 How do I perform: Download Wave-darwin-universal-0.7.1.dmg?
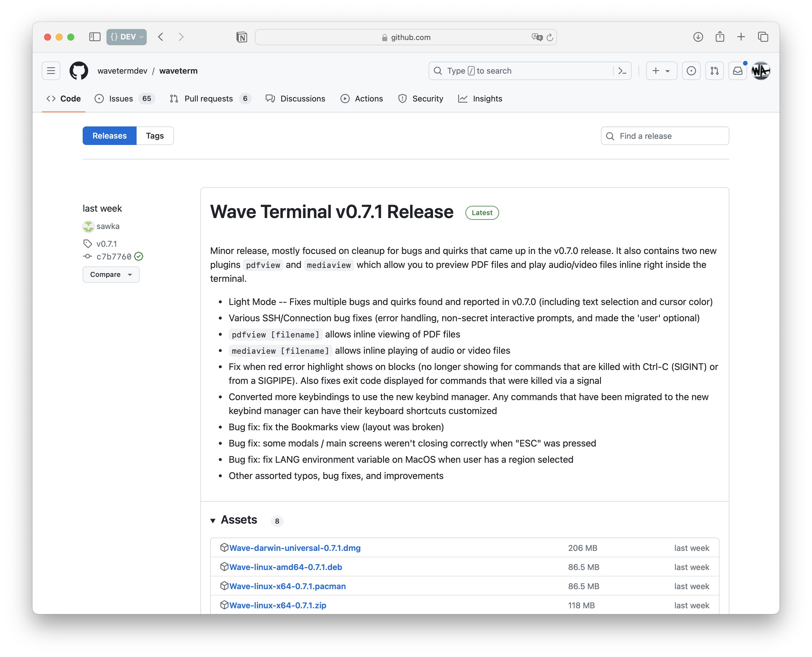pos(295,548)
